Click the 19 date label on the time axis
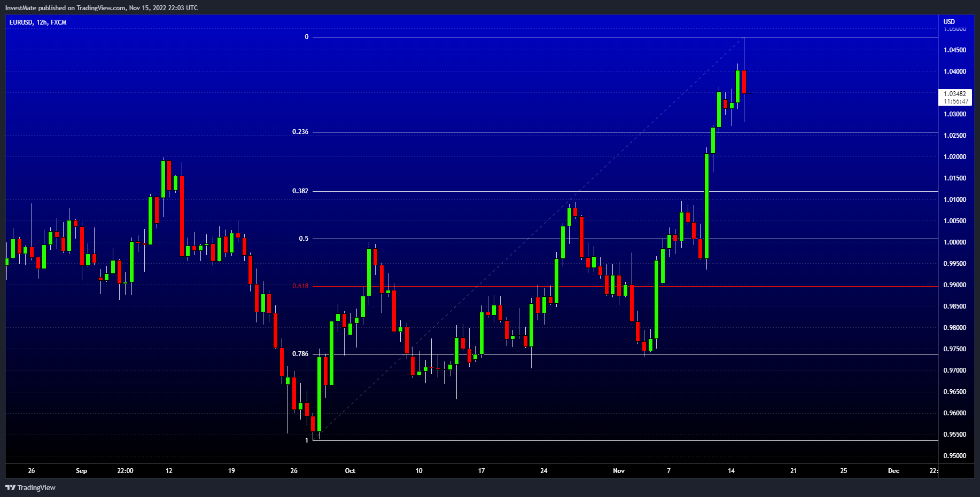The image size is (980, 497). pyautogui.click(x=231, y=471)
